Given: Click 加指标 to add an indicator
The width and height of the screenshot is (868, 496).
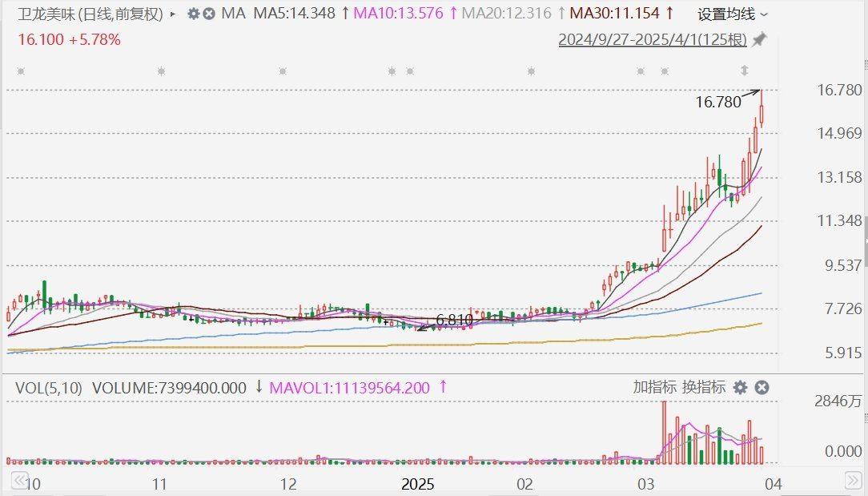Looking at the screenshot, I should click(654, 387).
